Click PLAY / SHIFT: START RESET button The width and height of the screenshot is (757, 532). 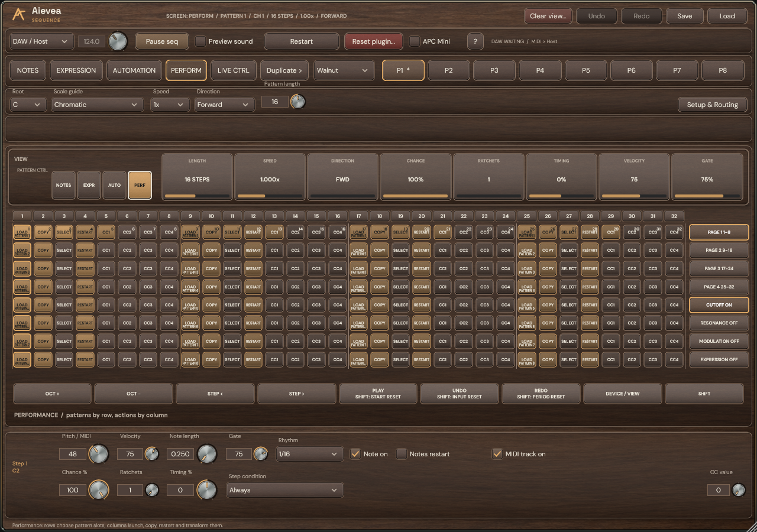click(378, 394)
